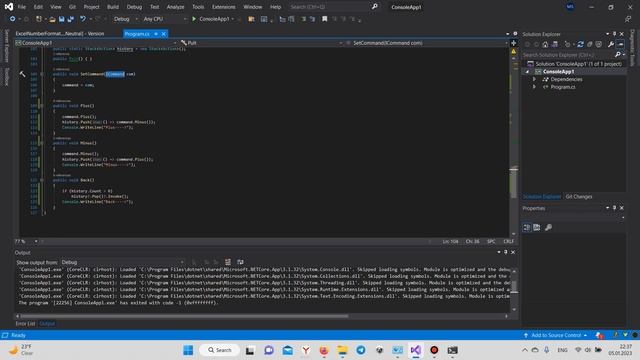Click the Undo arrow icon
This screenshot has height=360, width=640.
[x=83, y=19]
